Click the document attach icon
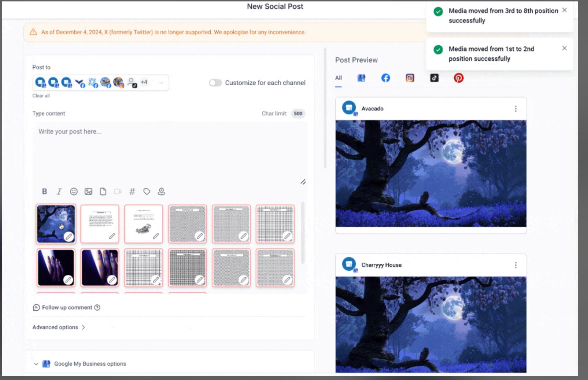Viewport: 588px width, 380px height. (103, 191)
